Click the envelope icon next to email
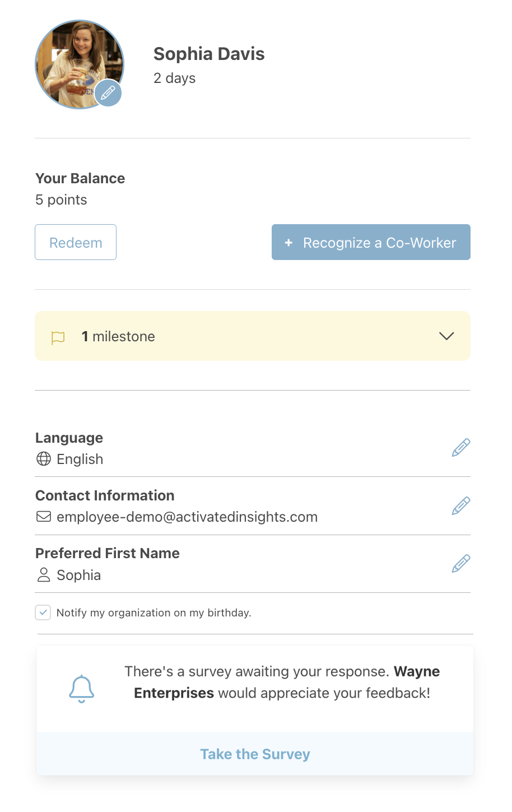The width and height of the screenshot is (512, 812). (44, 517)
